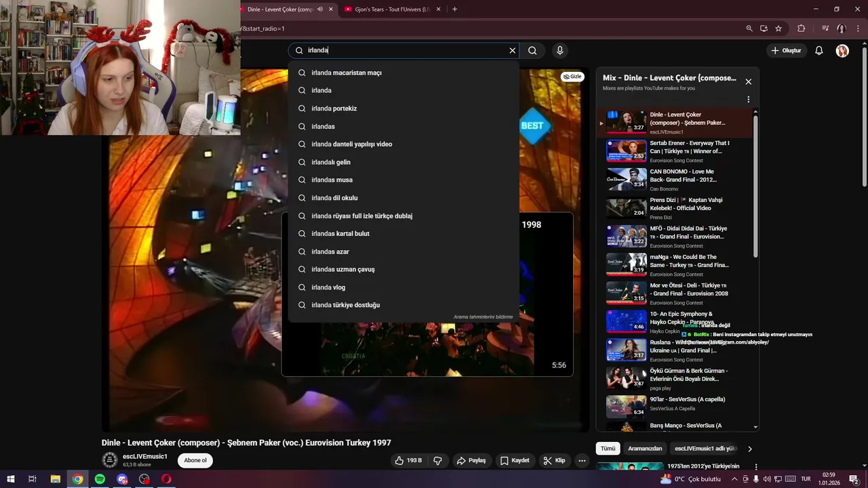
Task: Close the Mix playlist panel
Action: 749,81
